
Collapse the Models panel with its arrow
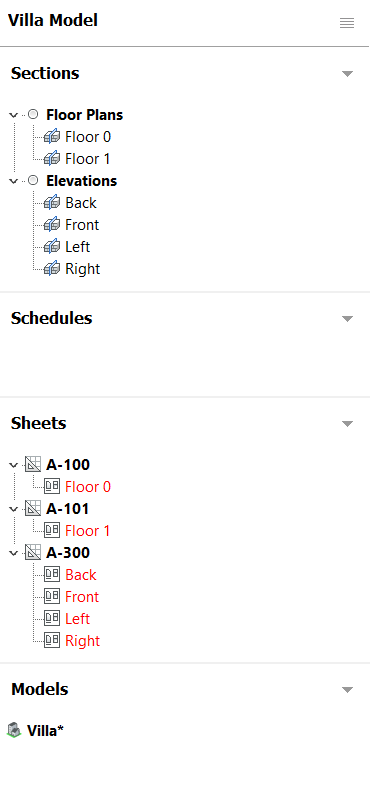[347, 689]
